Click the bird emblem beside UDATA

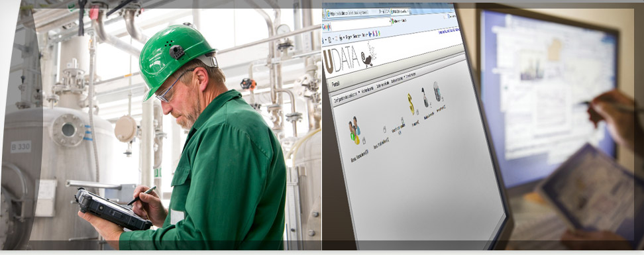pos(368,54)
